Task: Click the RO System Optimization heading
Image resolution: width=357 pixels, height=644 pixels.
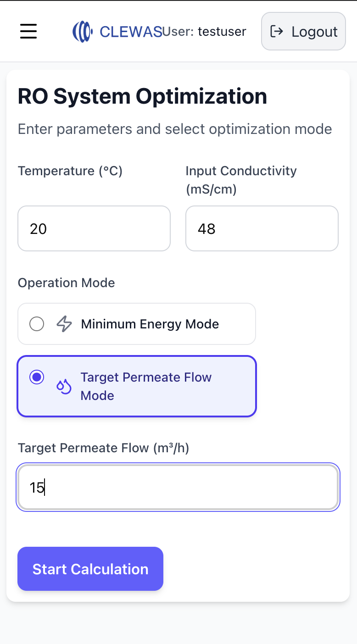Action: pos(142,96)
